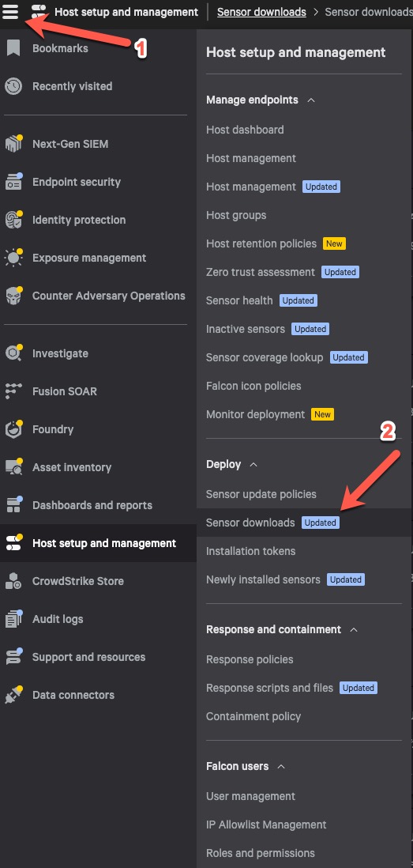Select the CrowdStrike Store label
Screen dimensions: 413x868
78,581
